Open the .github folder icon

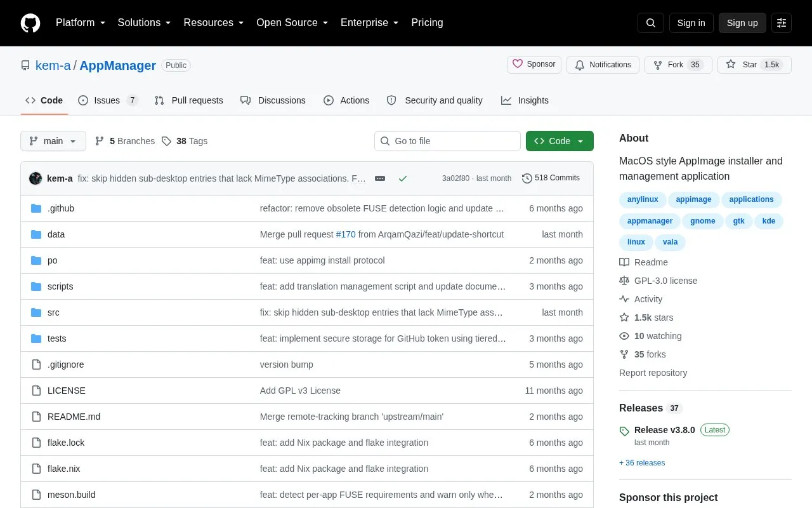36,208
